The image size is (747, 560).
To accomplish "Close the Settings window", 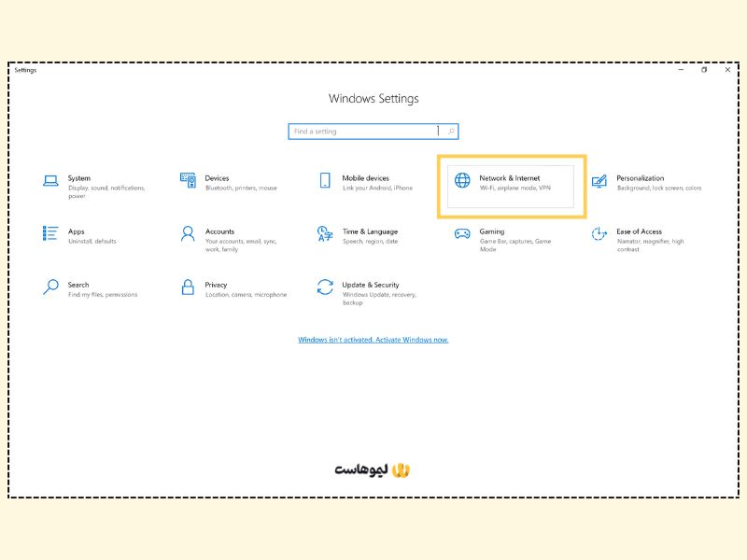I will (x=727, y=69).
